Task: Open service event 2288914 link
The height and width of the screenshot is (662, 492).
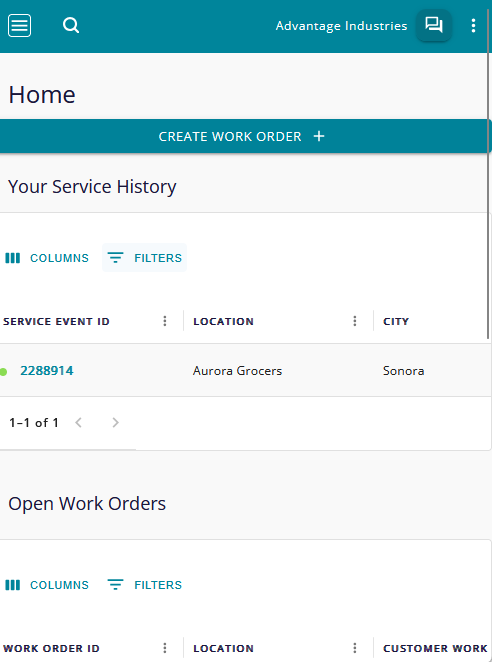Action: pos(47,371)
